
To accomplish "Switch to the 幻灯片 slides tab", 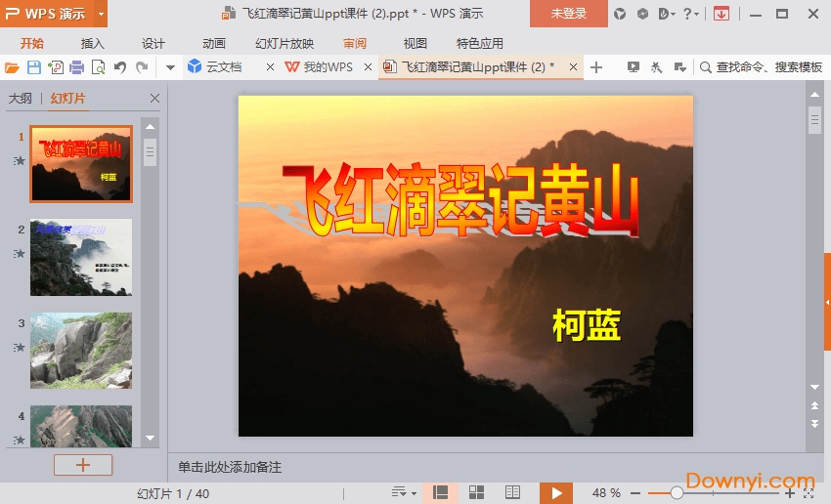I will pos(67,98).
